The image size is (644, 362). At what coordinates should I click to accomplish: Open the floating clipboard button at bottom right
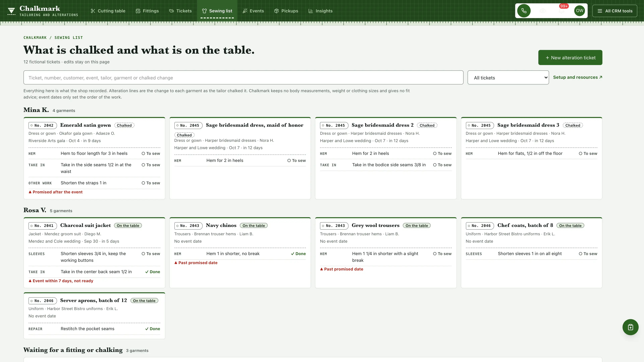630,327
